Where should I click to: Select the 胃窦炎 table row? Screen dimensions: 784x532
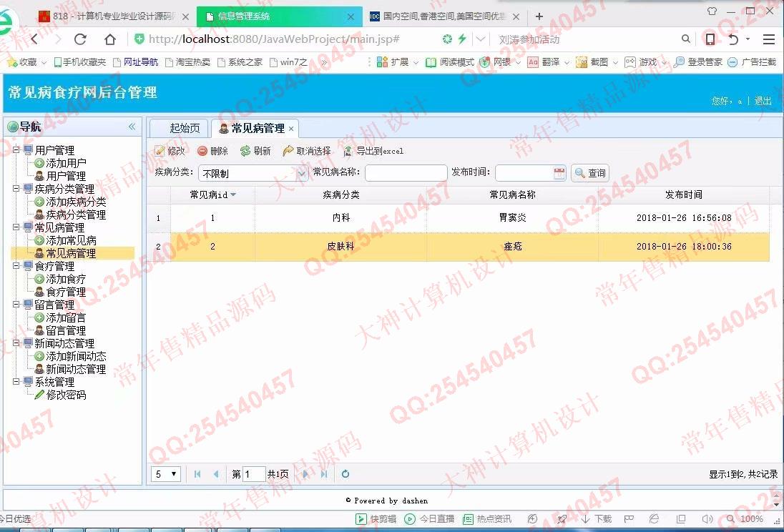[458, 218]
